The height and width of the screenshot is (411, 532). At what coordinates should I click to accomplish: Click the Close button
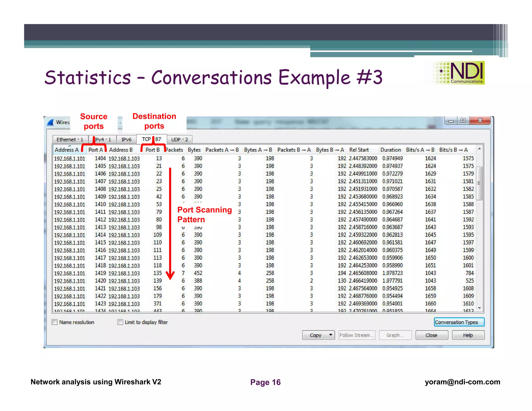click(431, 335)
